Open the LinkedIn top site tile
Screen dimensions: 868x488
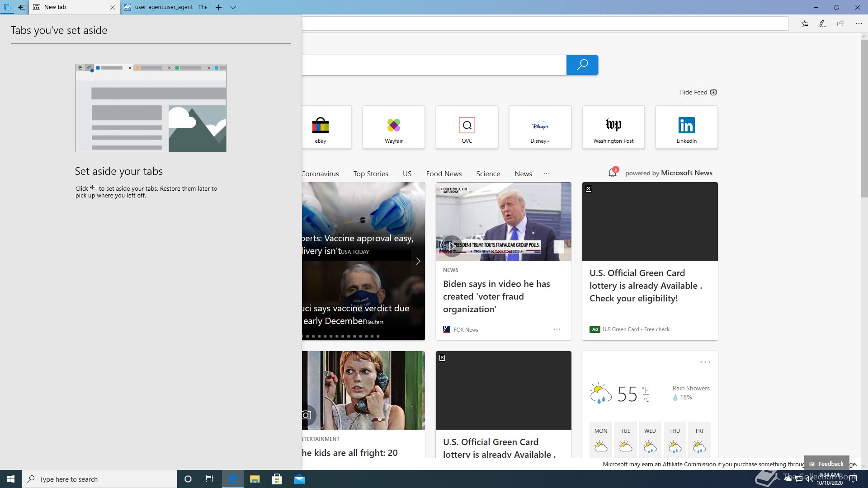point(687,127)
